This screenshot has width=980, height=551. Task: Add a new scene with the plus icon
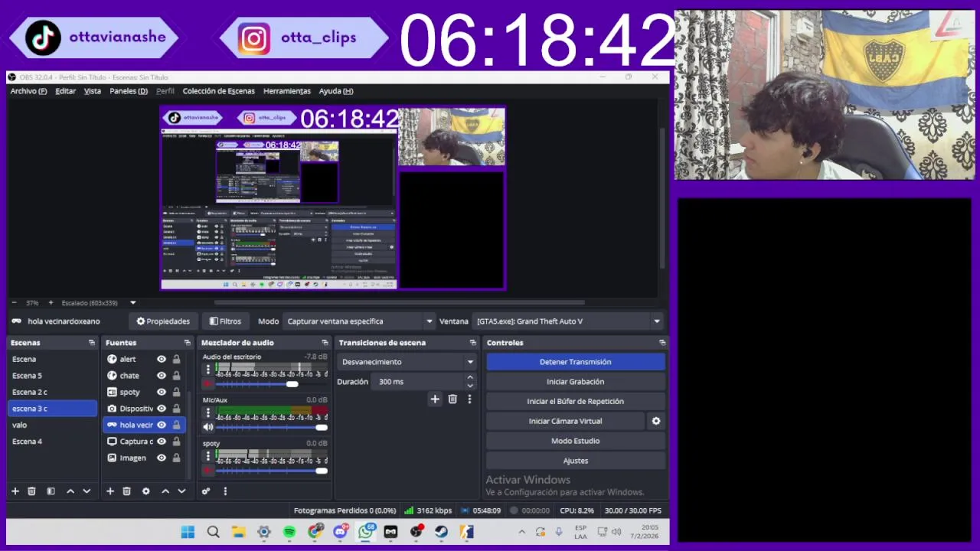15,491
